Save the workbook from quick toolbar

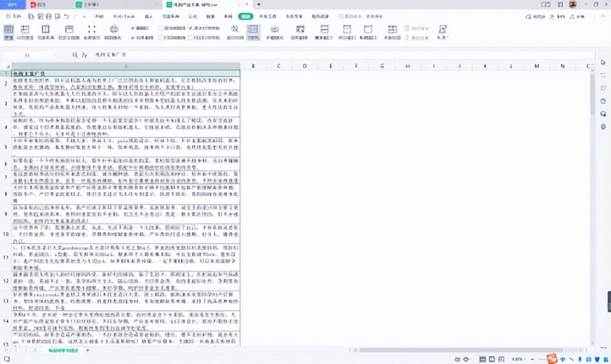[31, 16]
